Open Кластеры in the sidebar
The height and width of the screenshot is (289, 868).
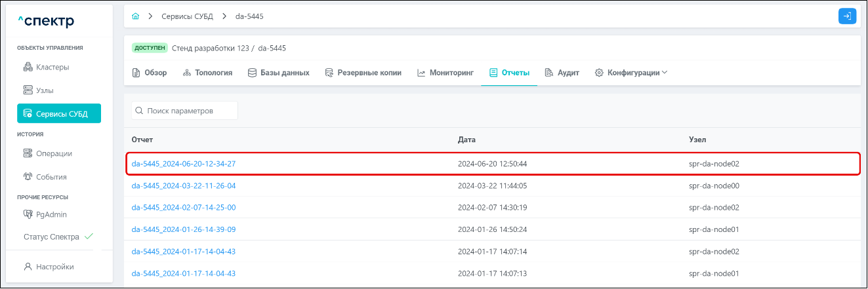pyautogui.click(x=52, y=67)
